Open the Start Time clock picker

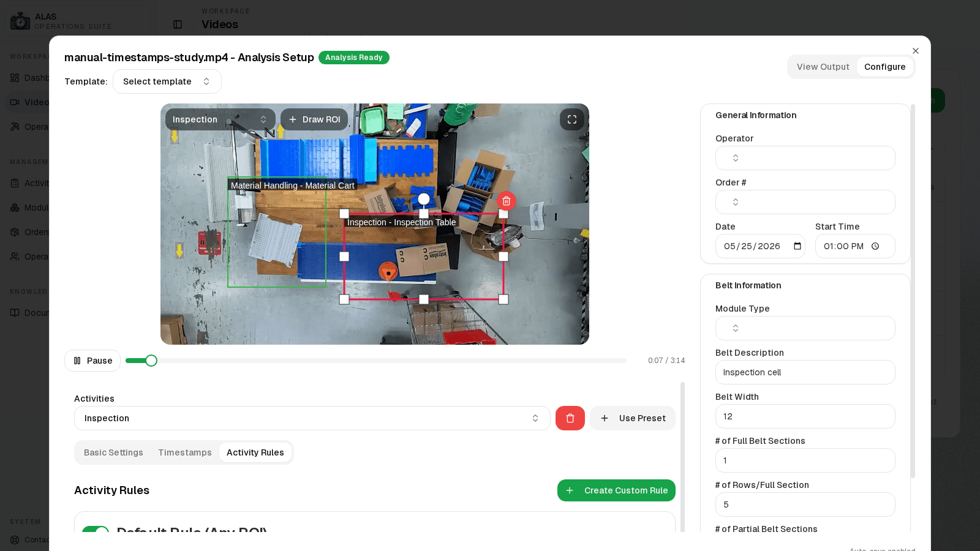click(x=875, y=246)
